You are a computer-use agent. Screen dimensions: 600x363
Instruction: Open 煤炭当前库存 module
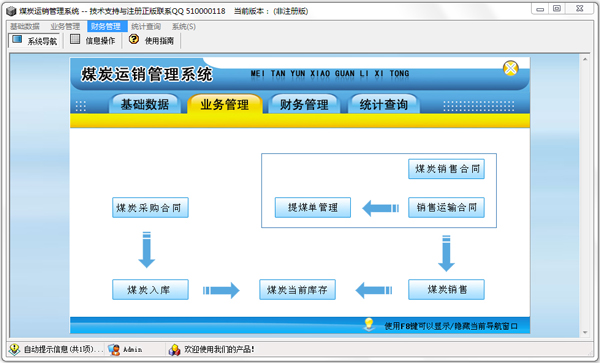pyautogui.click(x=297, y=290)
